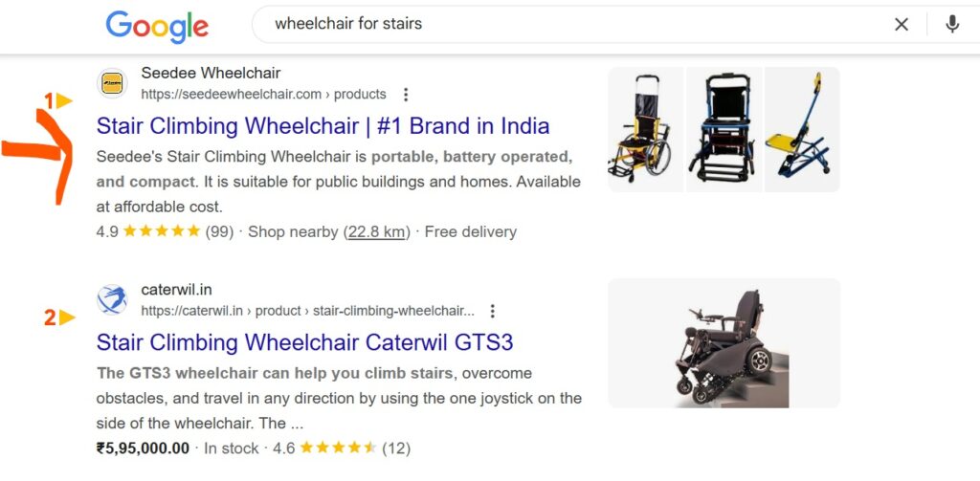Clear the search box with X icon

click(902, 24)
